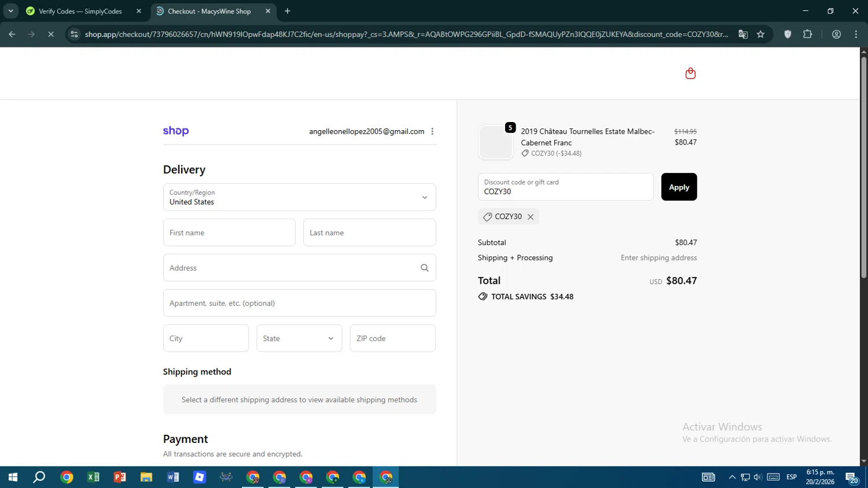
Task: Open Word from the taskbar
Action: [x=173, y=477]
